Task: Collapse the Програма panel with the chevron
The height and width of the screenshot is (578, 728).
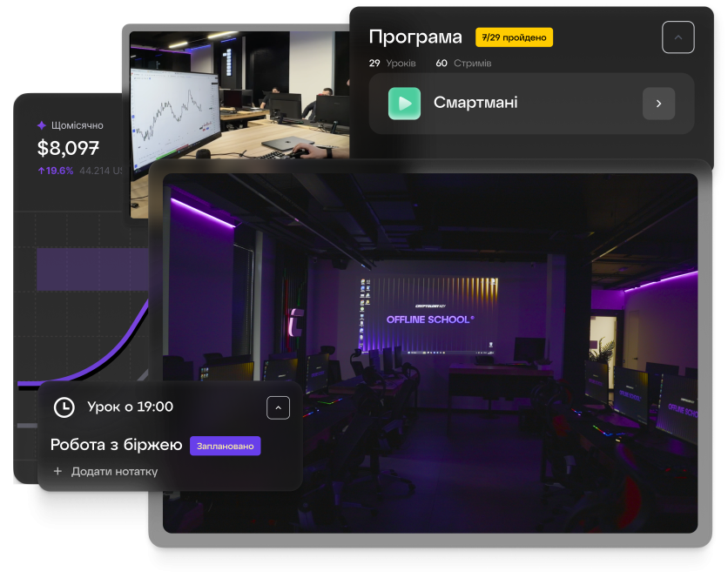Action: click(x=677, y=37)
